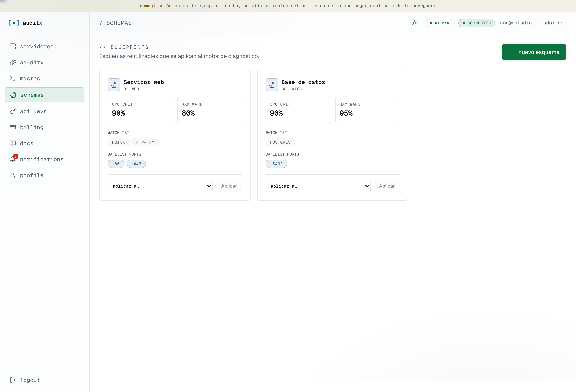Click the docs book icon

click(x=13, y=143)
